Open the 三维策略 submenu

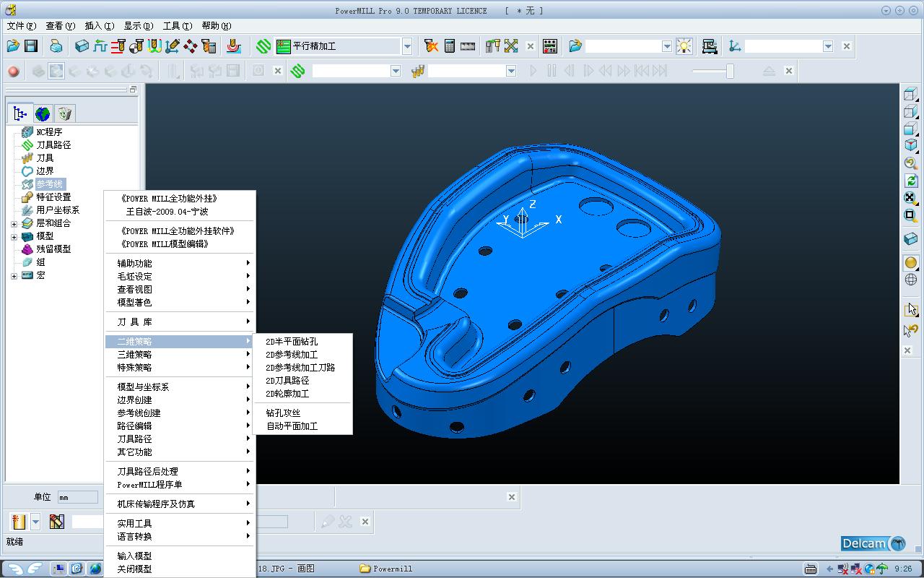pos(180,355)
